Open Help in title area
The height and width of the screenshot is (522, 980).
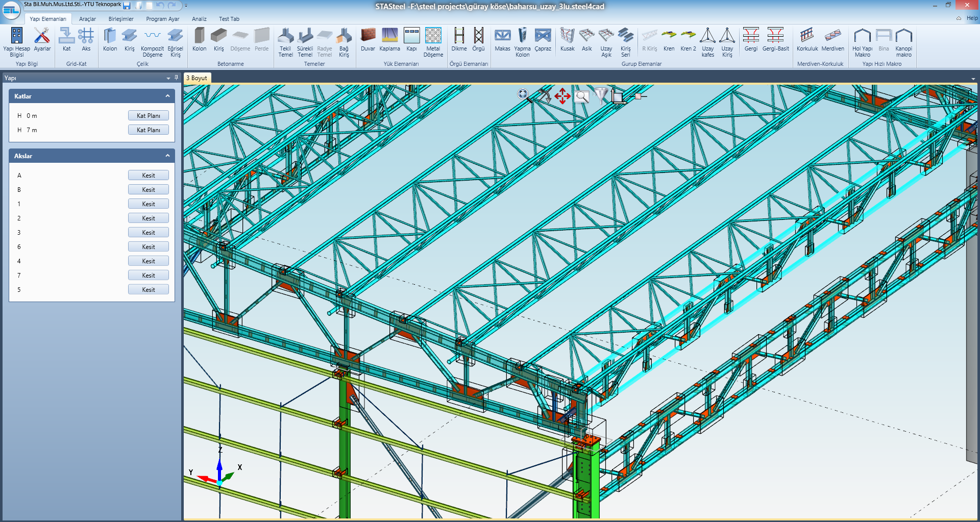click(972, 18)
